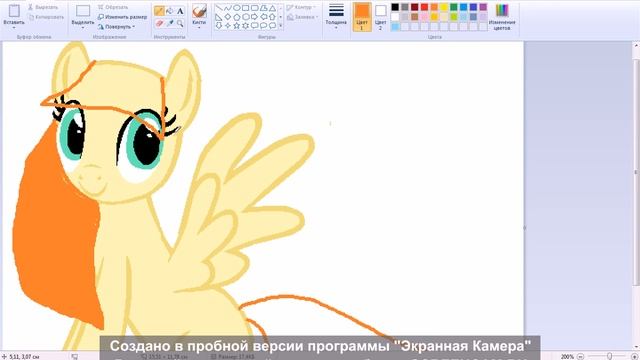This screenshot has width=640, height=360.
Task: Choose the Rectangle shape
Action: coord(246,8)
